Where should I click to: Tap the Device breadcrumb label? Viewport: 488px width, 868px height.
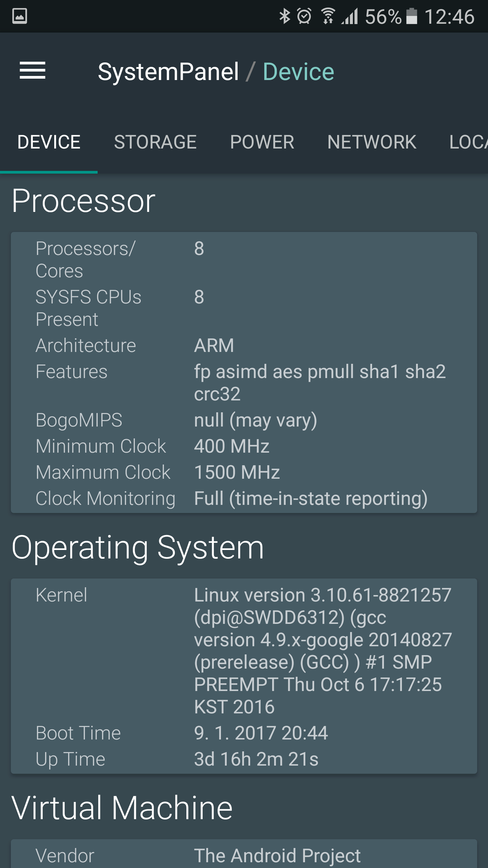coord(299,72)
